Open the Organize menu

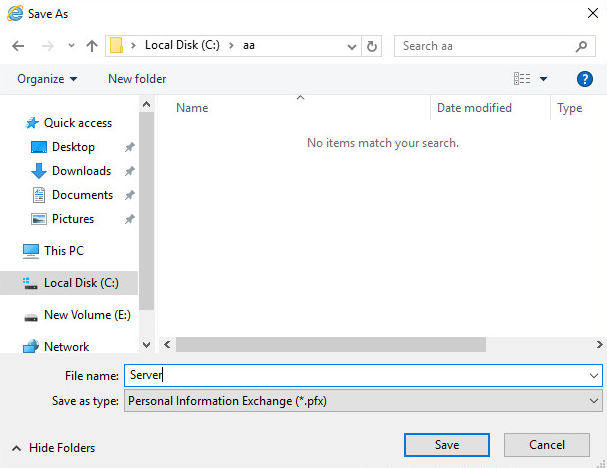tap(47, 79)
